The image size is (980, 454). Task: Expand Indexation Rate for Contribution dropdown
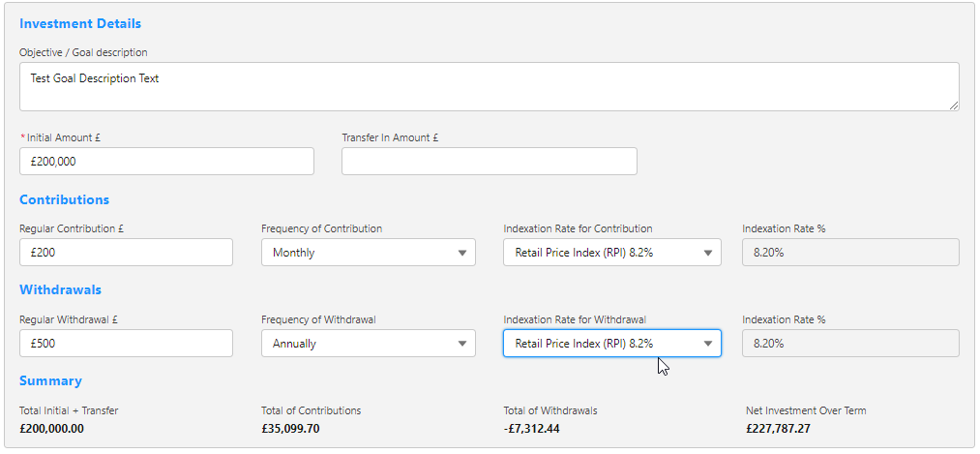pyautogui.click(x=611, y=253)
